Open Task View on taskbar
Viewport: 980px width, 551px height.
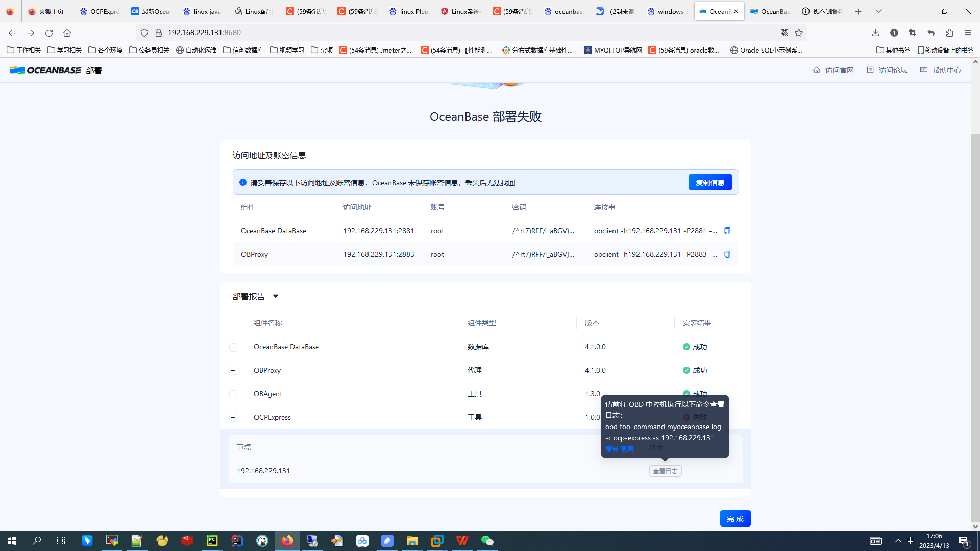tap(61, 541)
